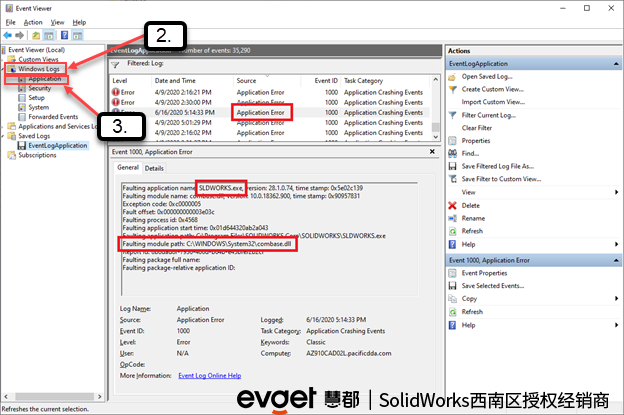Click the Save Selected Events disk icon

[452, 286]
